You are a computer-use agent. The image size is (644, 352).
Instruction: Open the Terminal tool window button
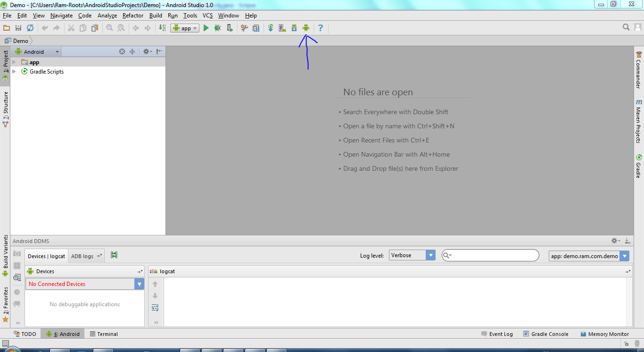pos(104,334)
